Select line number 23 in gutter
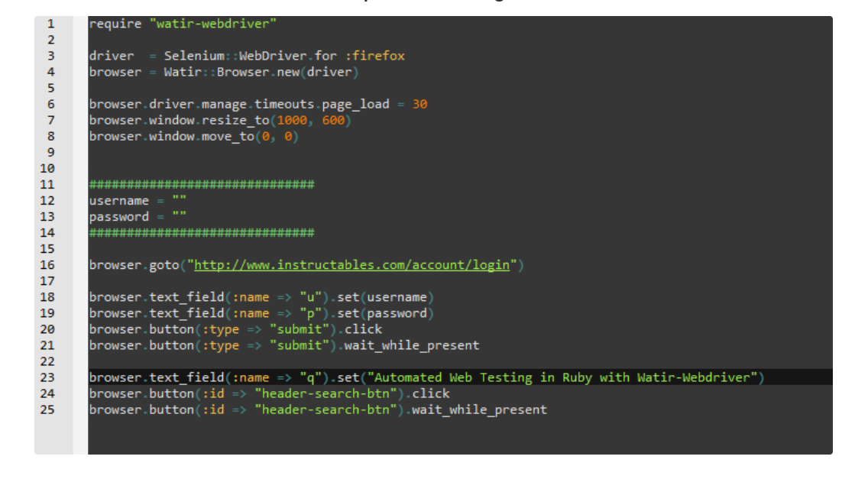Image resolution: width=868 pixels, height=479 pixels. click(47, 377)
